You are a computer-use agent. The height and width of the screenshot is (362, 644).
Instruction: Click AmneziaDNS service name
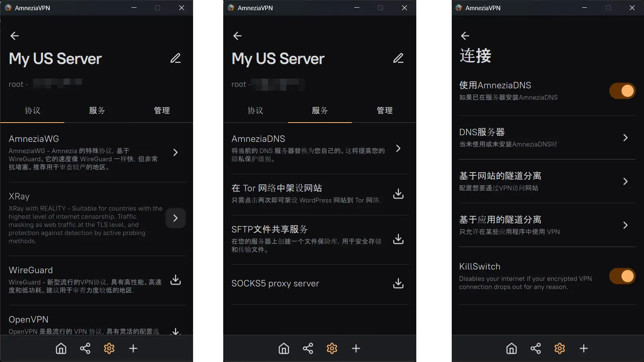click(x=258, y=139)
